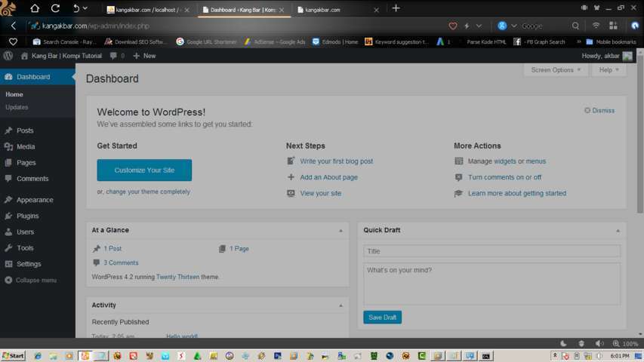Open the New content menu in admin bar
This screenshot has width=644, height=362.
(x=144, y=56)
